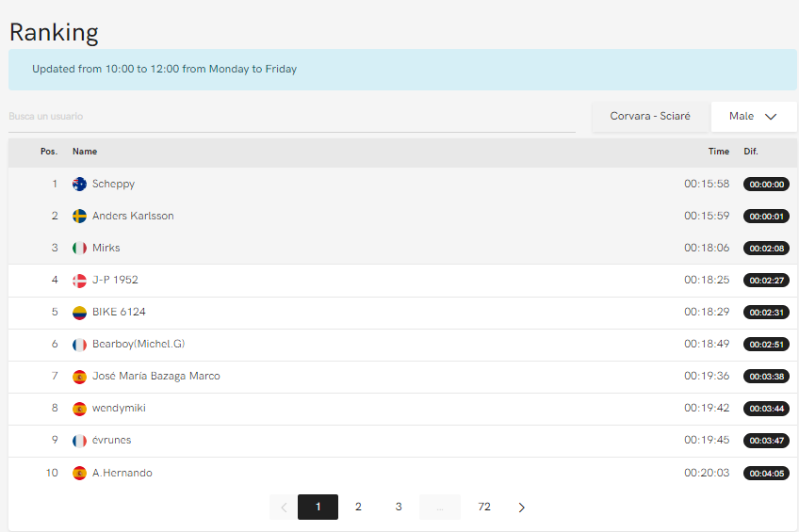Click the 00:00:00 difference badge

766,185
